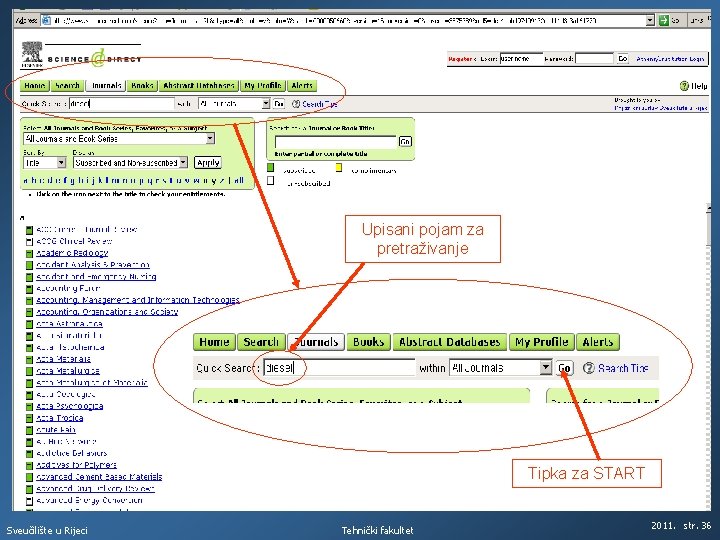This screenshot has width=720, height=540.
Task: Click the enlarged Quick Search field containing 'diesel'
Action: point(339,368)
